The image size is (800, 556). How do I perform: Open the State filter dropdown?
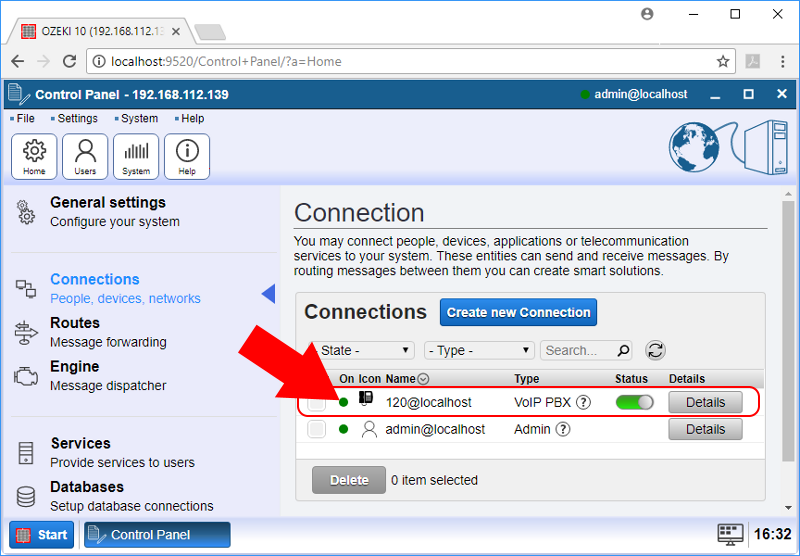tap(361, 350)
